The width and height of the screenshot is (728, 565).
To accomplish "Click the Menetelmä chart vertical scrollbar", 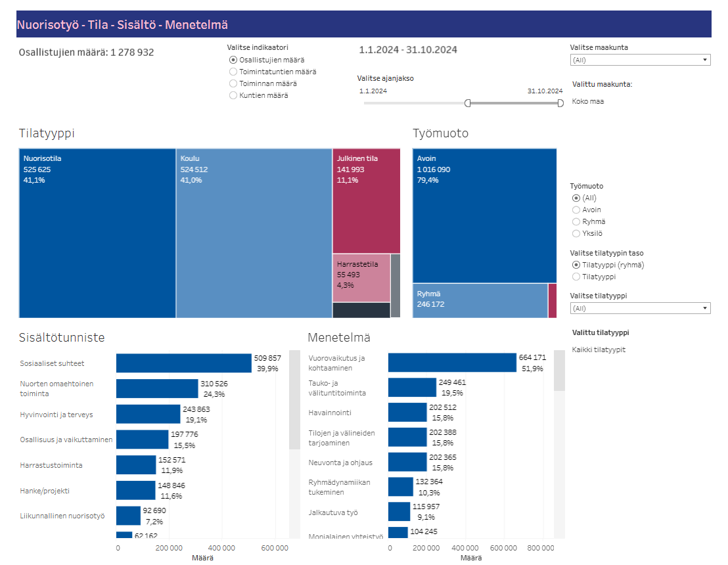I will pos(559,371).
